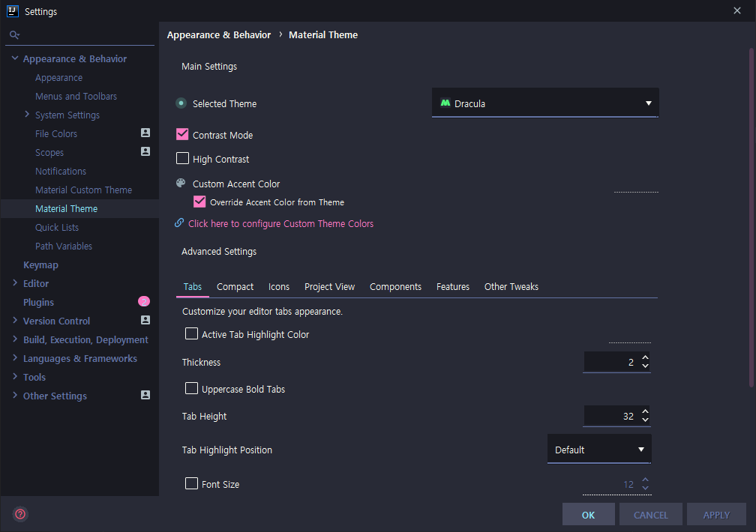756x532 pixels.
Task: Click the Material logo icon beside Dracula
Action: tap(445, 103)
